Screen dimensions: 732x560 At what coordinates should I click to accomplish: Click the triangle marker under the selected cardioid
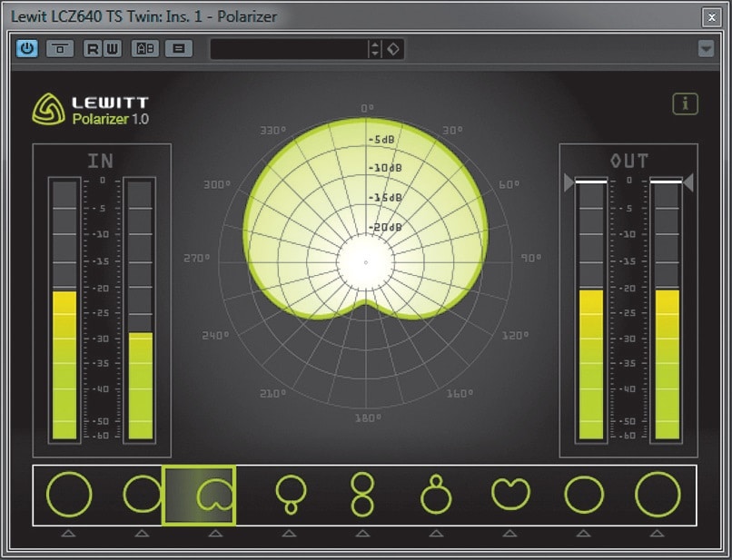[x=215, y=533]
